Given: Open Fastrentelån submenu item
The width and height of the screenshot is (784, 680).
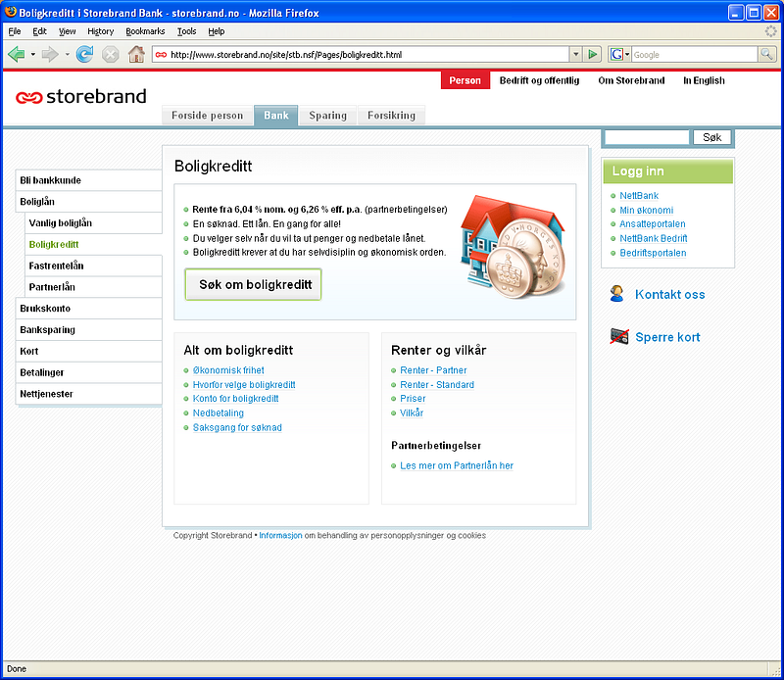Looking at the screenshot, I should 93,266.
